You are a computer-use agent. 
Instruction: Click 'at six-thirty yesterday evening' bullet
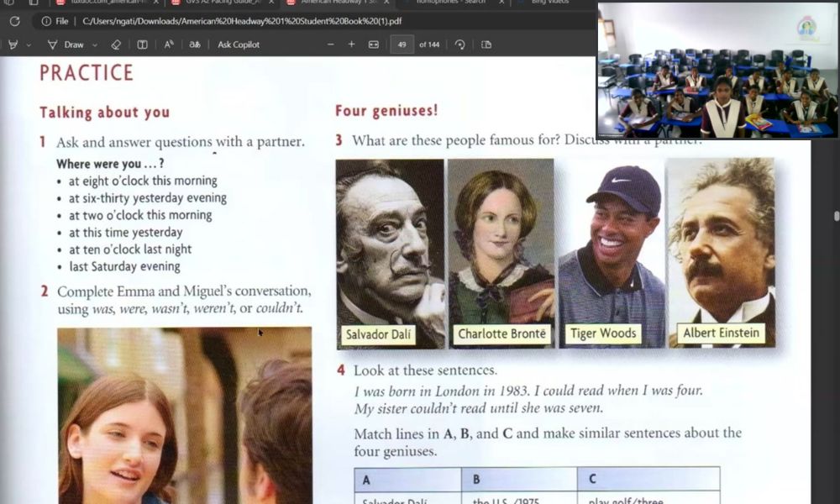tap(148, 198)
